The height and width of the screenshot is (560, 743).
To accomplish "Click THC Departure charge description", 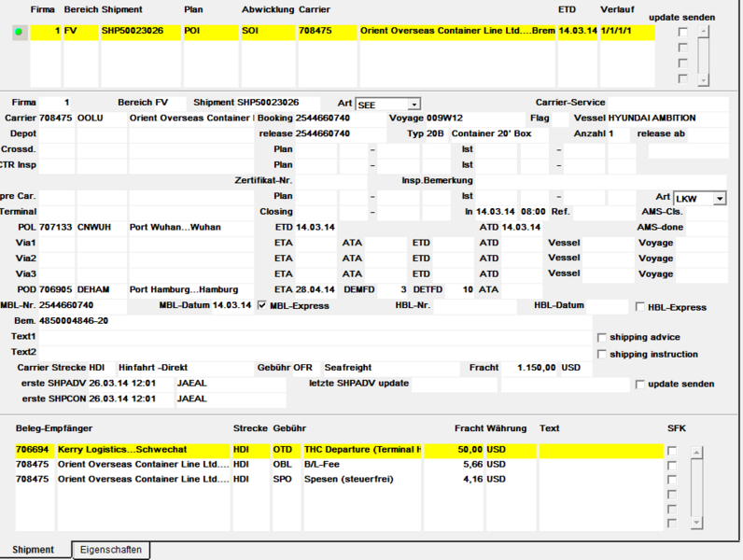I will 362,450.
